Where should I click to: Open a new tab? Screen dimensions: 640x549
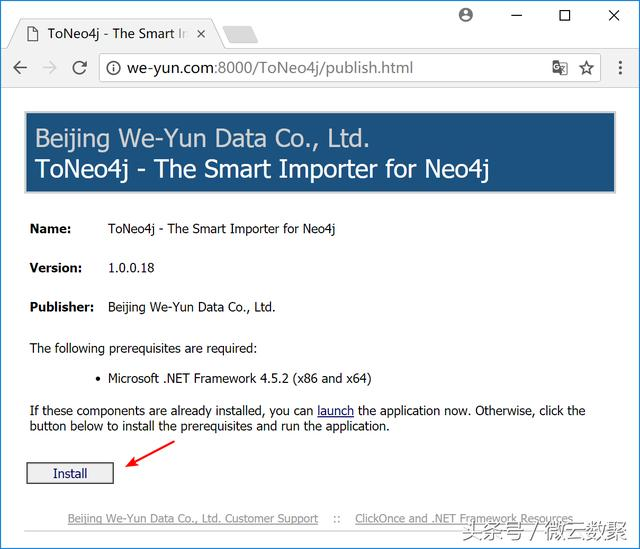[241, 34]
